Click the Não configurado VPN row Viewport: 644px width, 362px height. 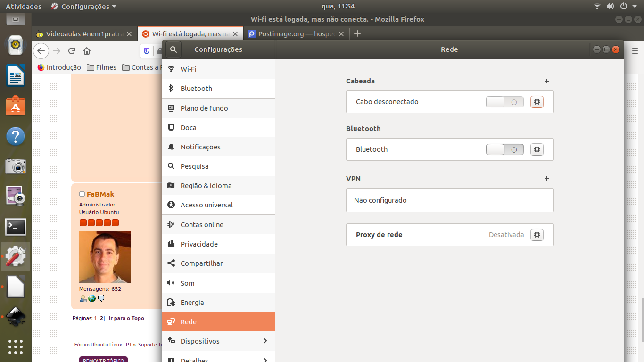450,200
